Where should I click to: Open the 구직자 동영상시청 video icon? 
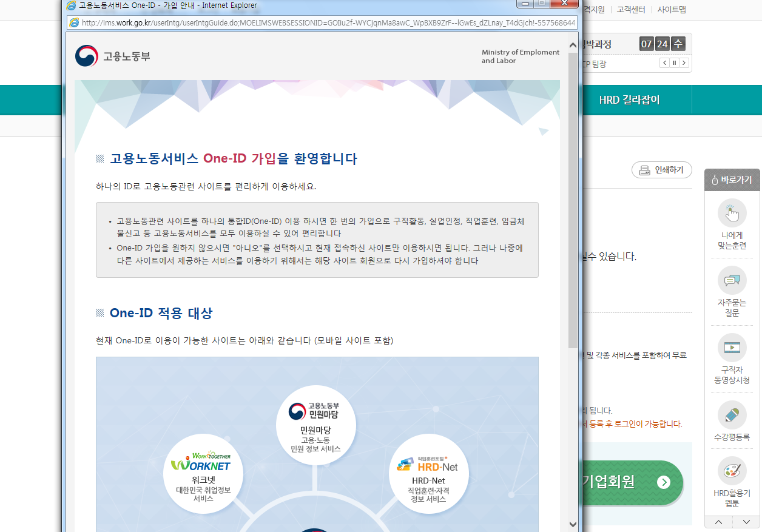pyautogui.click(x=732, y=348)
